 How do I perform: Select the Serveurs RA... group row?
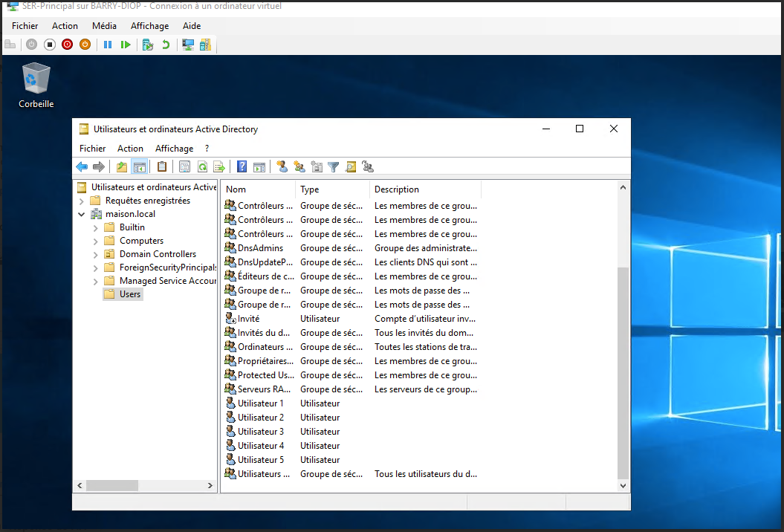pyautogui.click(x=351, y=389)
